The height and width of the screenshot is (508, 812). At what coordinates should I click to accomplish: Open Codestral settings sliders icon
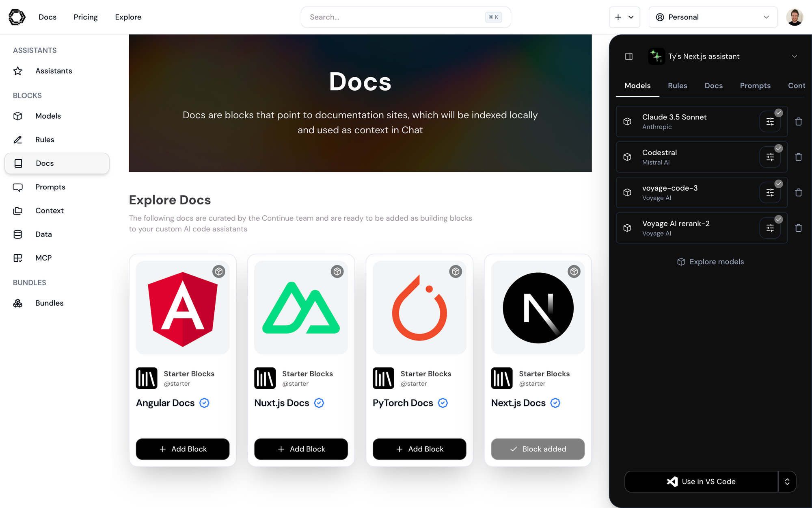pos(770,157)
